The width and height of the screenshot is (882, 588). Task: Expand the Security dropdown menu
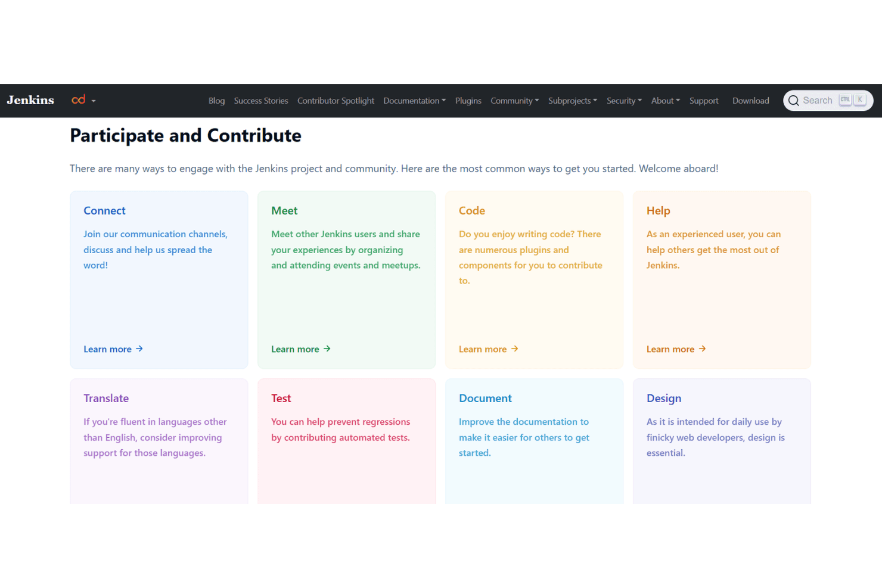click(624, 101)
